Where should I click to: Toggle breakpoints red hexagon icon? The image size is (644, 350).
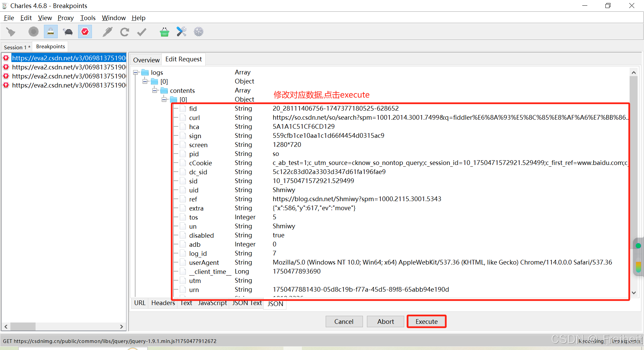pos(85,32)
